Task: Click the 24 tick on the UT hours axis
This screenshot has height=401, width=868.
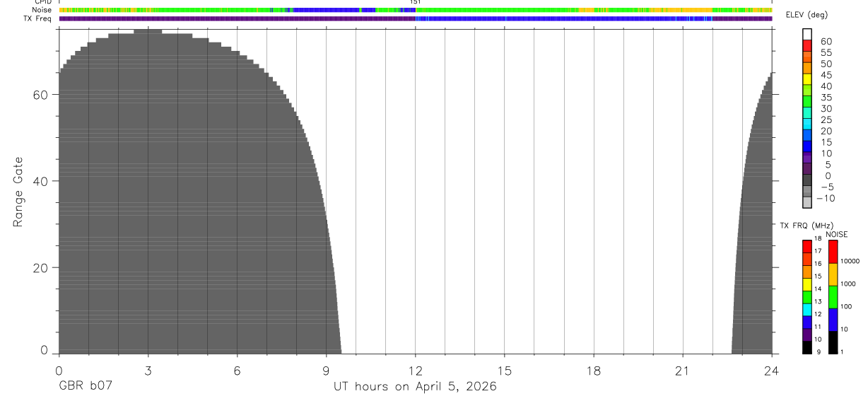Action: click(x=772, y=371)
